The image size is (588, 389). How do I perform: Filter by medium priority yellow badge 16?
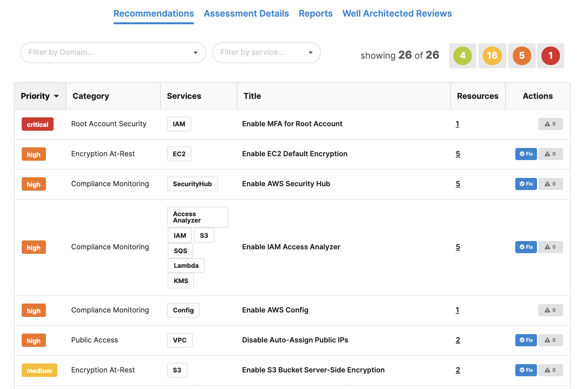(x=492, y=56)
